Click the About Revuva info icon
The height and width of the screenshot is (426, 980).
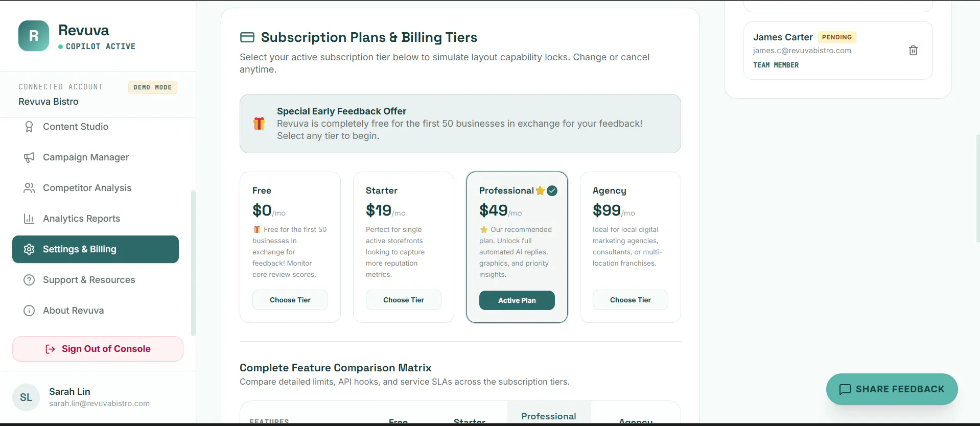(29, 311)
